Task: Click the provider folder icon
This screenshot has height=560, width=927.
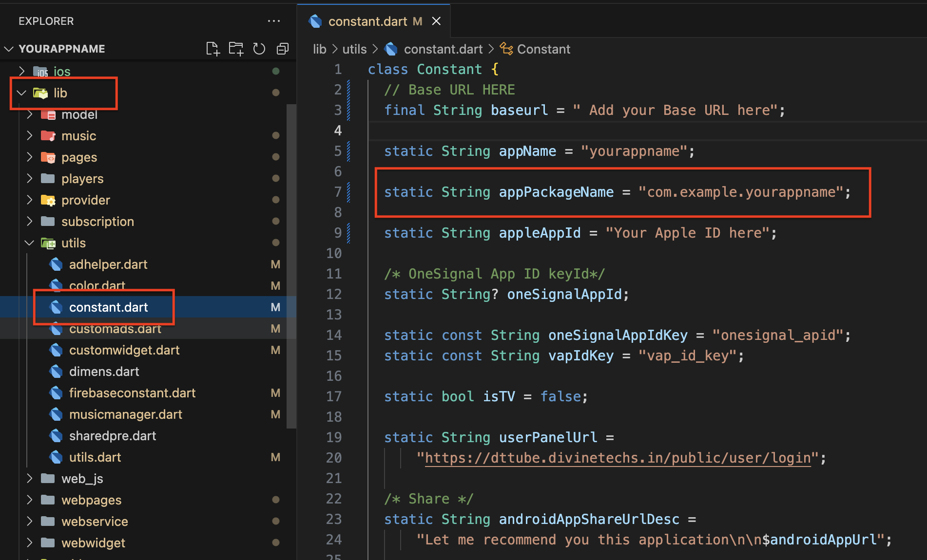Action: click(48, 200)
